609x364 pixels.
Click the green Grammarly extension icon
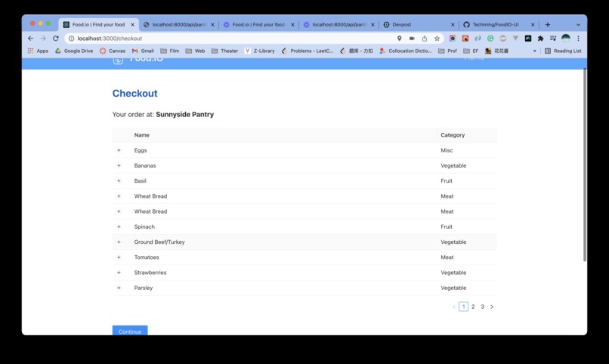490,39
